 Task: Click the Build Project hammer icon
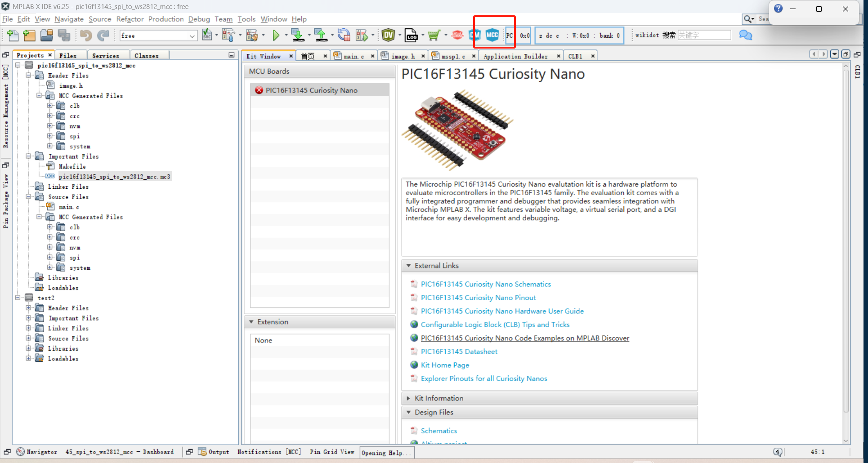(228, 35)
